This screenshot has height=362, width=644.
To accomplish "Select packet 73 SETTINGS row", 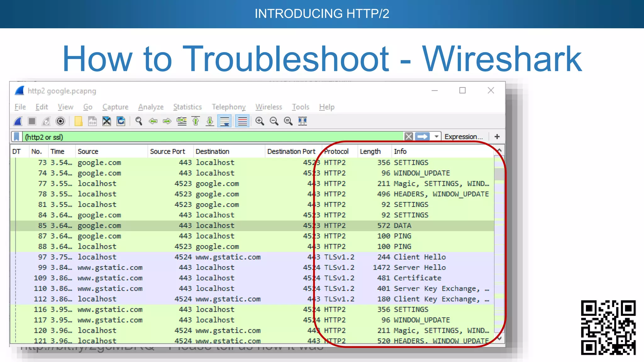I will tap(252, 162).
